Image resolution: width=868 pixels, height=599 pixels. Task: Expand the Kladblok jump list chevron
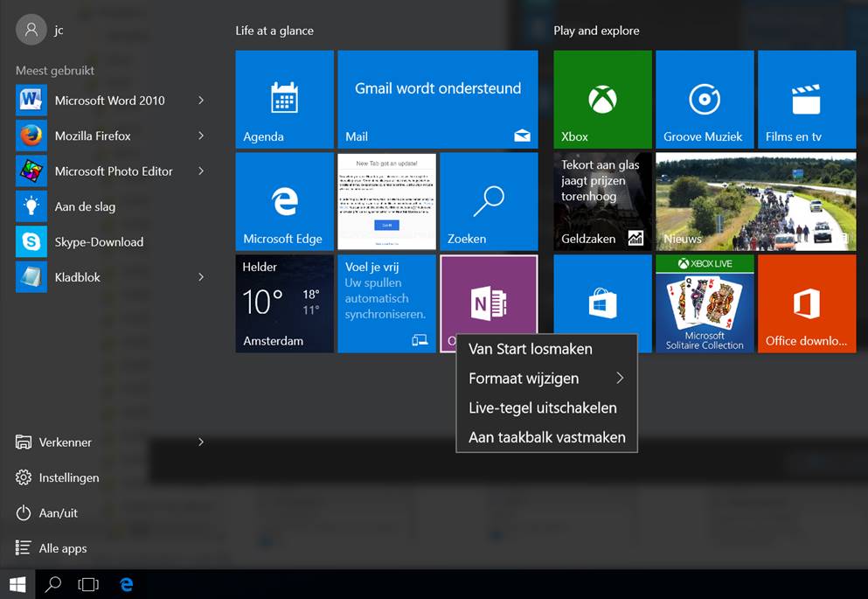tap(202, 276)
